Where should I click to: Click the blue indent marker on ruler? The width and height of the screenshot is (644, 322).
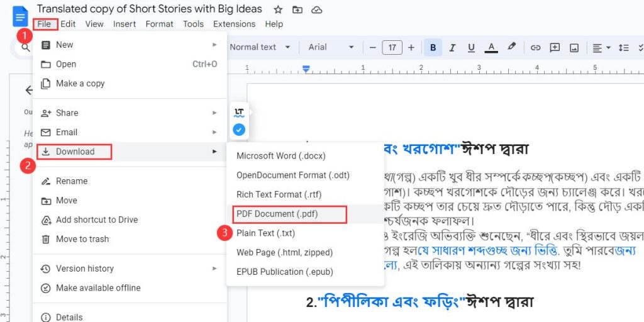[x=306, y=69]
